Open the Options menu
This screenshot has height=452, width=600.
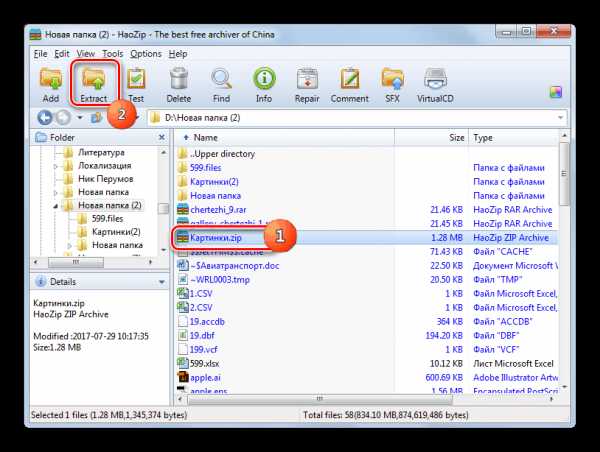[x=146, y=54]
